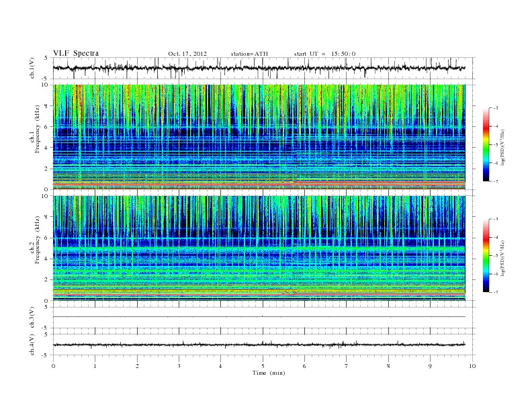
Task: Click the ch.4 voltage waveform trace
Action: pos(259,345)
